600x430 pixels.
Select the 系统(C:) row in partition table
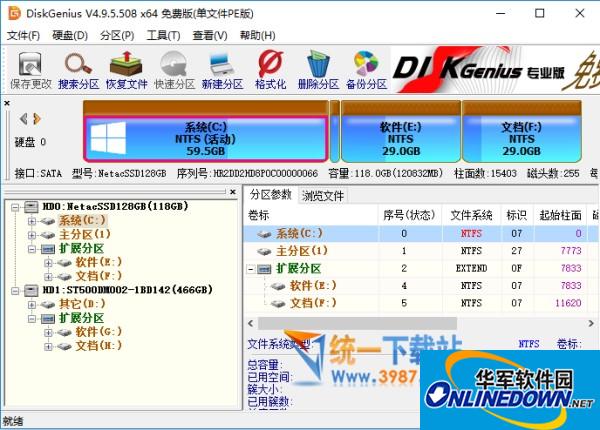(421, 233)
